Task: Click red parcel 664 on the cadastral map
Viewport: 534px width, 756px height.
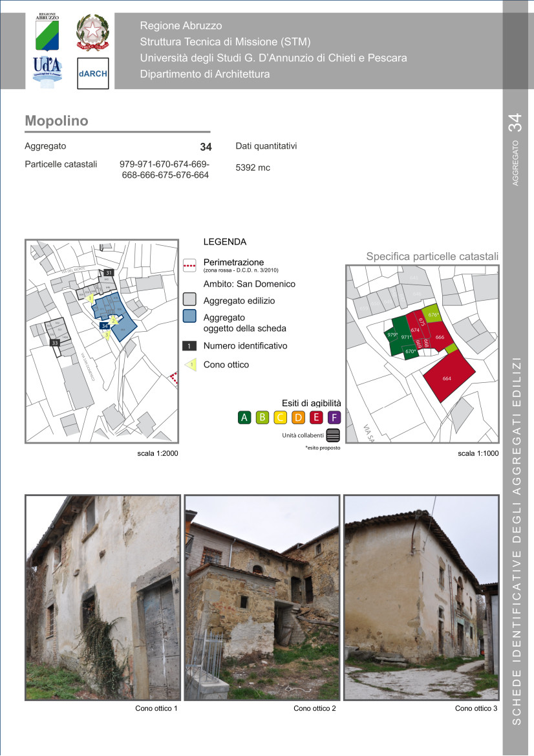Action: (449, 376)
